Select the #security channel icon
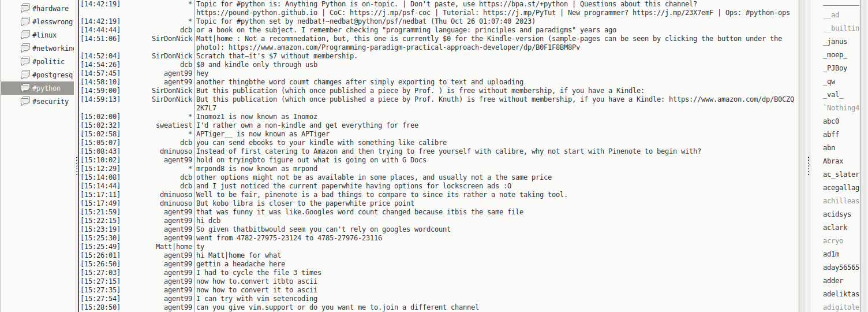This screenshot has height=312, width=868. [25, 101]
